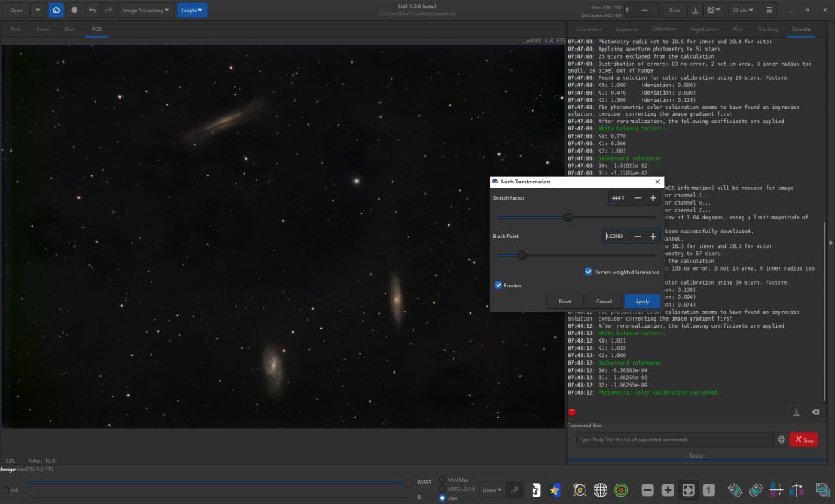
Task: Open the Conversion tab
Action: click(x=589, y=29)
